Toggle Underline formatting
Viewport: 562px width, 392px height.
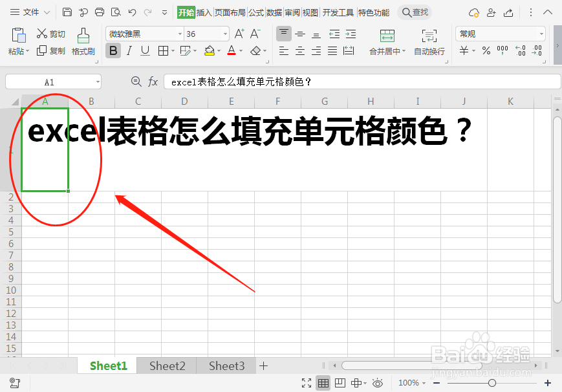click(145, 51)
